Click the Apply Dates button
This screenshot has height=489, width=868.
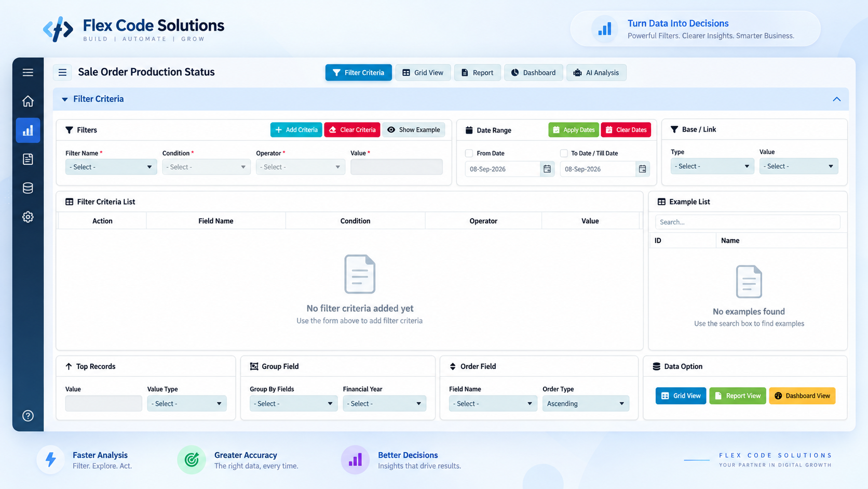574,130
